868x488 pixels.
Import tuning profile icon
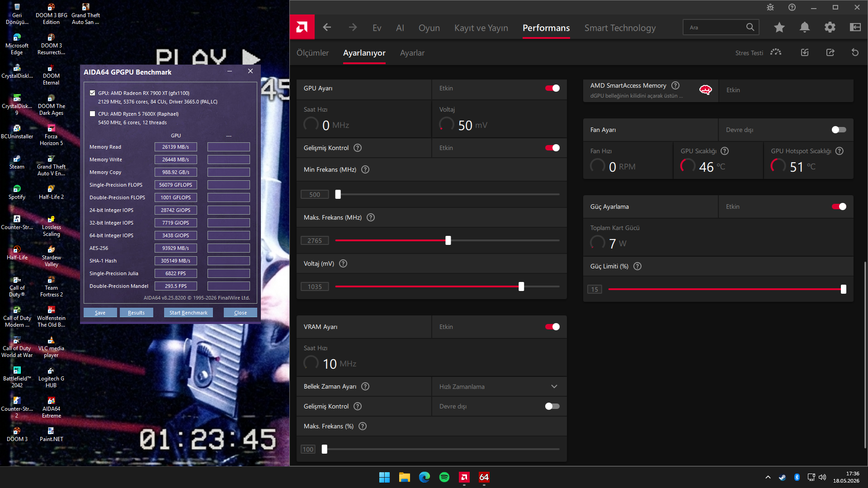click(805, 52)
